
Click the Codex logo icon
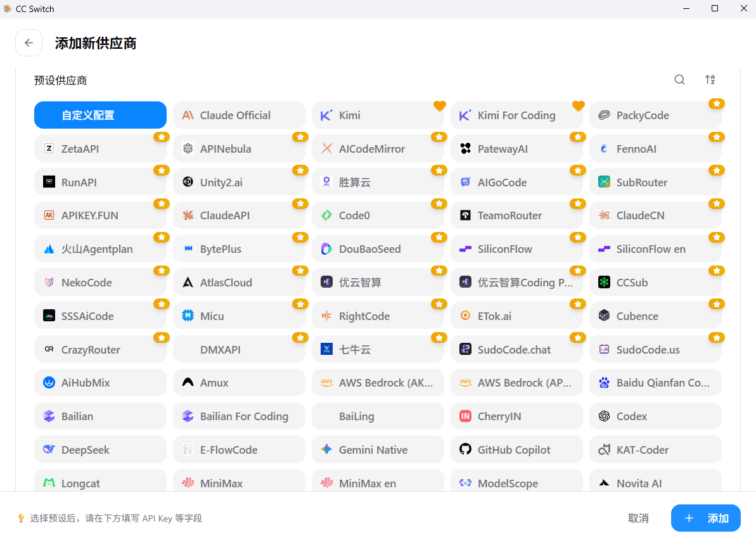[604, 416]
